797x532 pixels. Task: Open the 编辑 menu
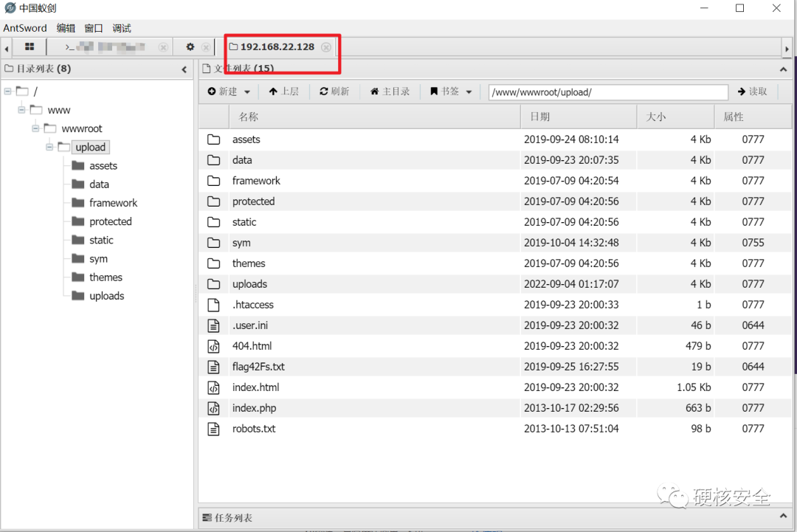tap(66, 28)
